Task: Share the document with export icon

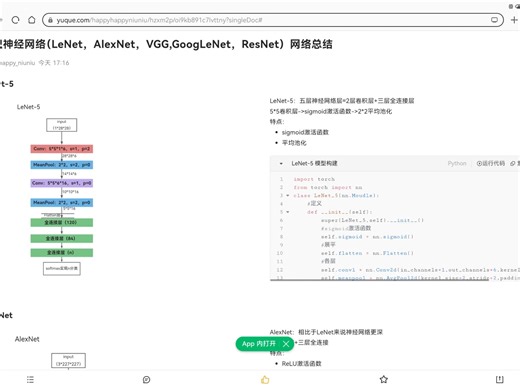Action: [x=499, y=379]
